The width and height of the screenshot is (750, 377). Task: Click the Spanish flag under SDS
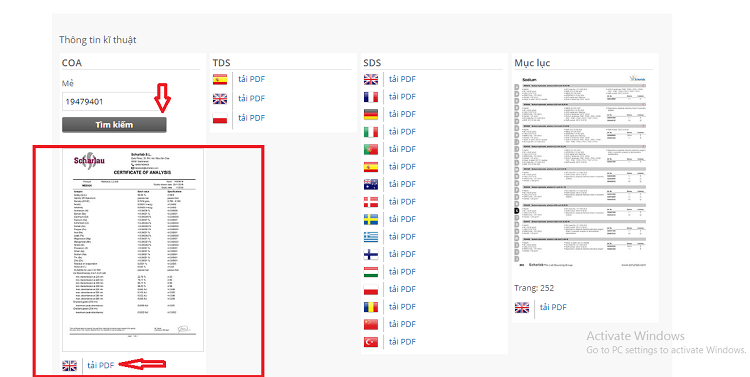[371, 167]
